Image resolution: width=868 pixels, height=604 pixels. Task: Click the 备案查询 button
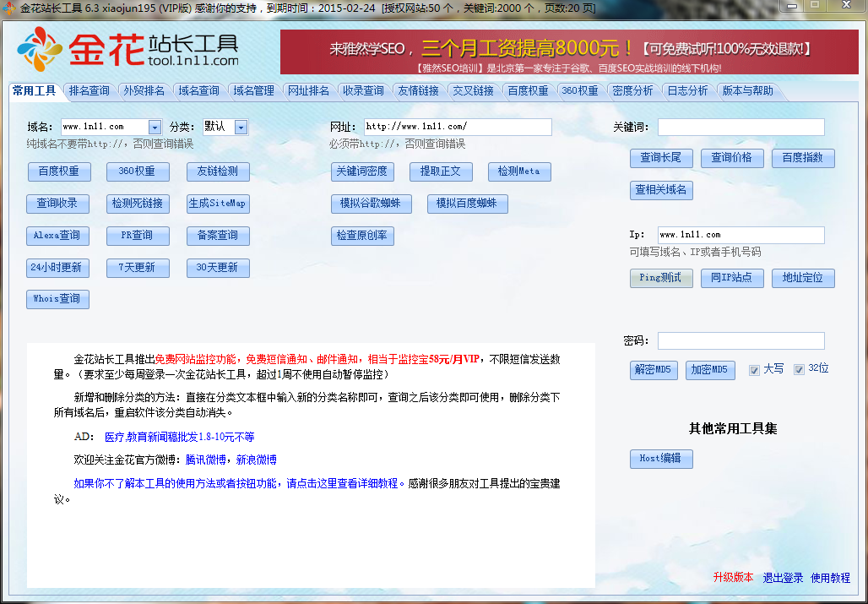click(218, 236)
